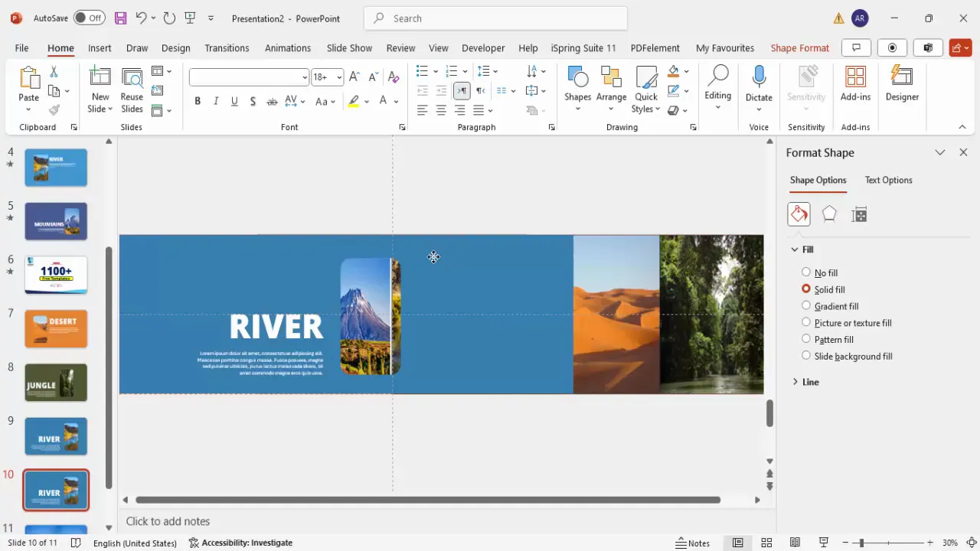Click the Reuse Slides icon
This screenshot has height=551, width=980.
(x=132, y=79)
